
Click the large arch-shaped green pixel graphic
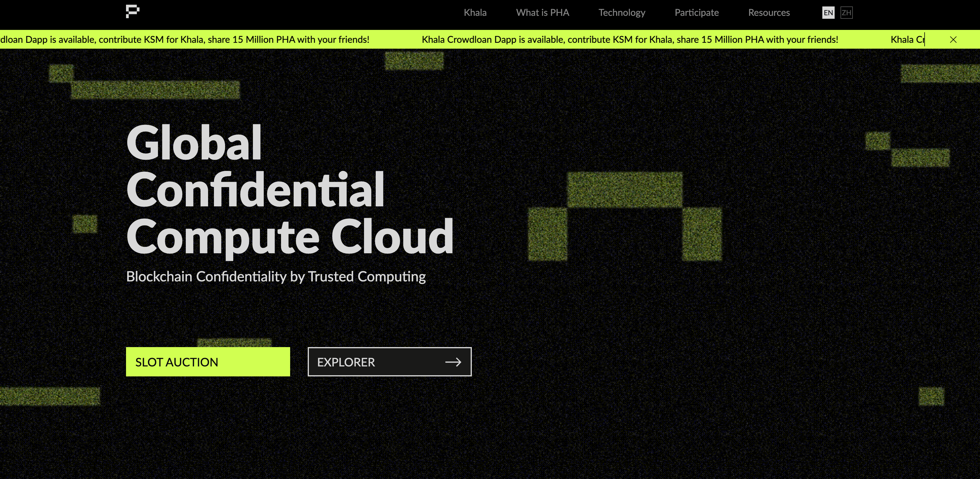[625, 189]
